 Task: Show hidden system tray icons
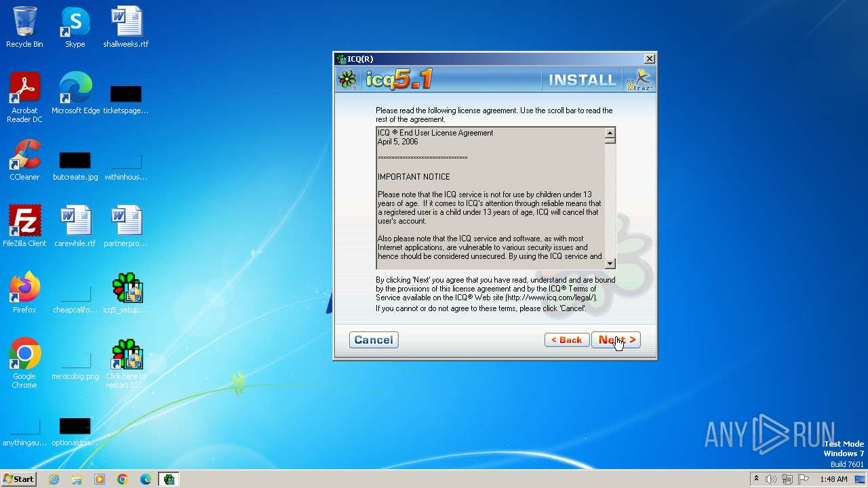pos(756,479)
